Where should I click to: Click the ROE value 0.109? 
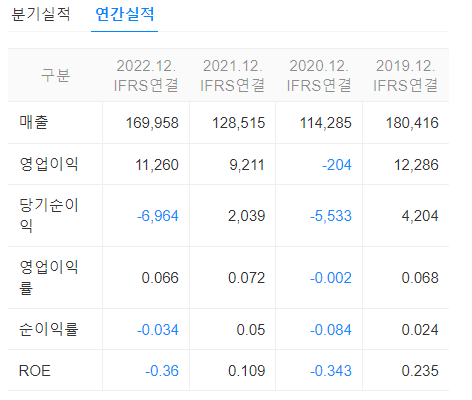click(x=247, y=371)
